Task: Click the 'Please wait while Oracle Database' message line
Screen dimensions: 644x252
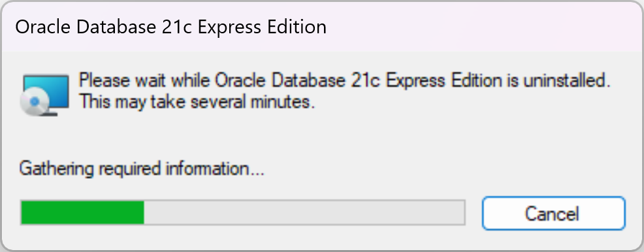Action: click(344, 80)
